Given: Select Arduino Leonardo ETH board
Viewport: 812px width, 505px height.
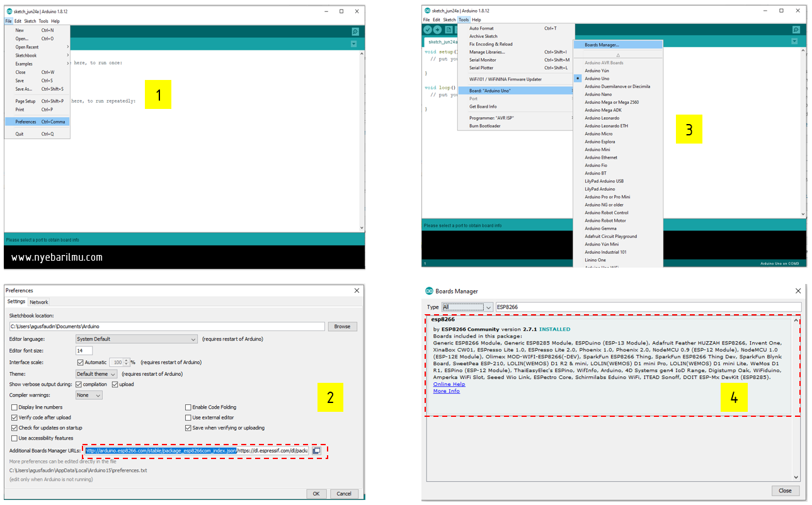Looking at the screenshot, I should pyautogui.click(x=618, y=126).
